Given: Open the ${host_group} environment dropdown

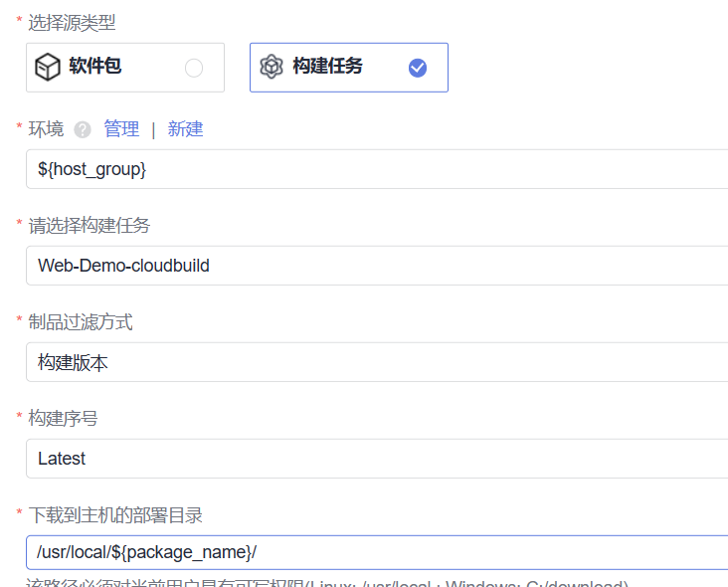Looking at the screenshot, I should 377,169.
